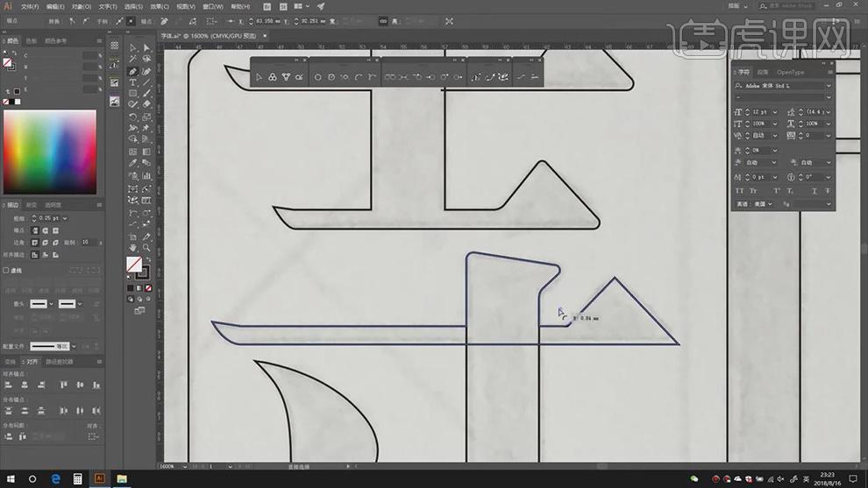Open the stroke profile dropdown
Screen dimensions: 868x488
(x=74, y=346)
